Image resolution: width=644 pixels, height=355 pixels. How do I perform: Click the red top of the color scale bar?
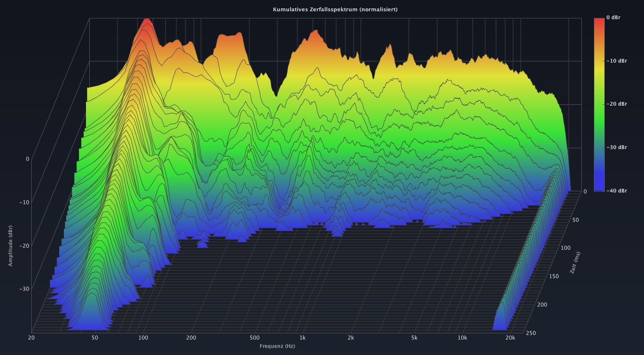click(599, 21)
